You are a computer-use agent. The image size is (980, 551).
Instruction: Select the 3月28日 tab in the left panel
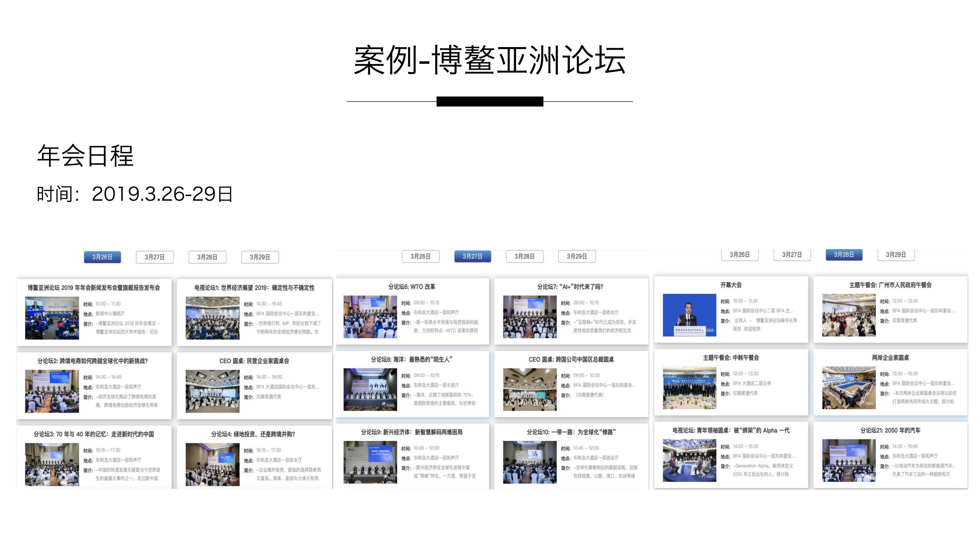(207, 257)
